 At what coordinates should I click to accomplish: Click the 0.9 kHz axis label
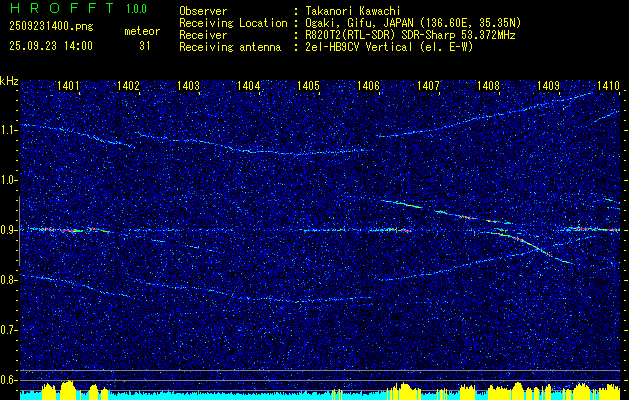(x=9, y=230)
